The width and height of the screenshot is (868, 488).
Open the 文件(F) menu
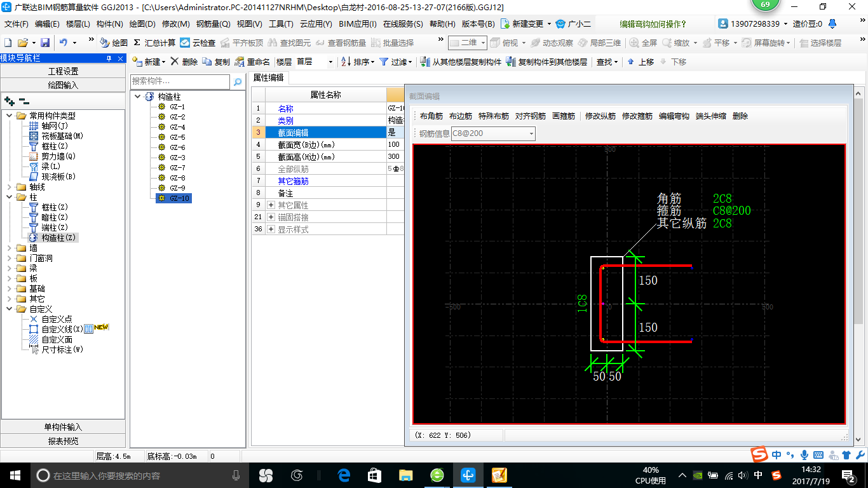[17, 24]
